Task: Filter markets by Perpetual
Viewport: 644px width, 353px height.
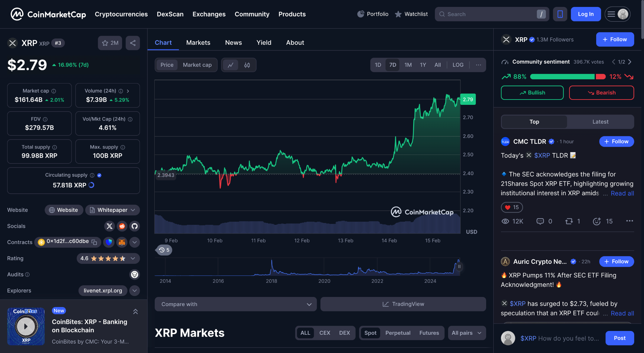Action: [x=398, y=333]
